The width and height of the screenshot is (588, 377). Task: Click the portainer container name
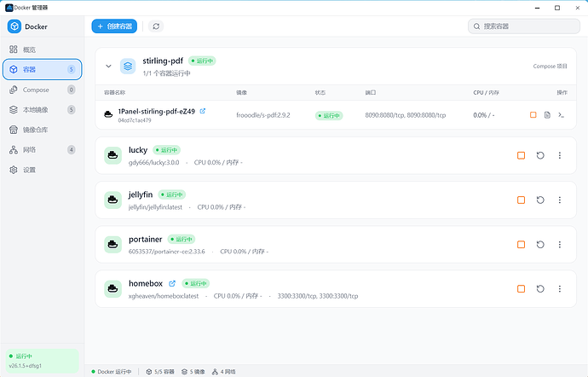(x=146, y=239)
